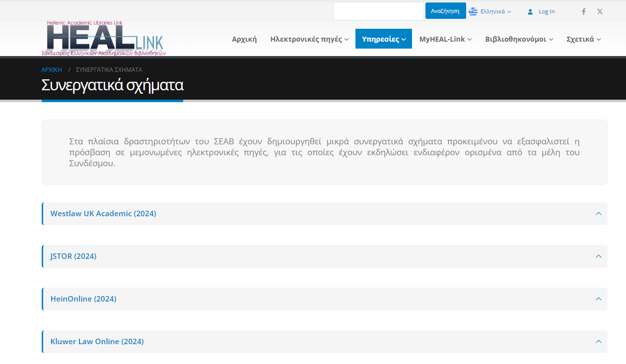Open the X (Twitter) icon

(x=600, y=11)
